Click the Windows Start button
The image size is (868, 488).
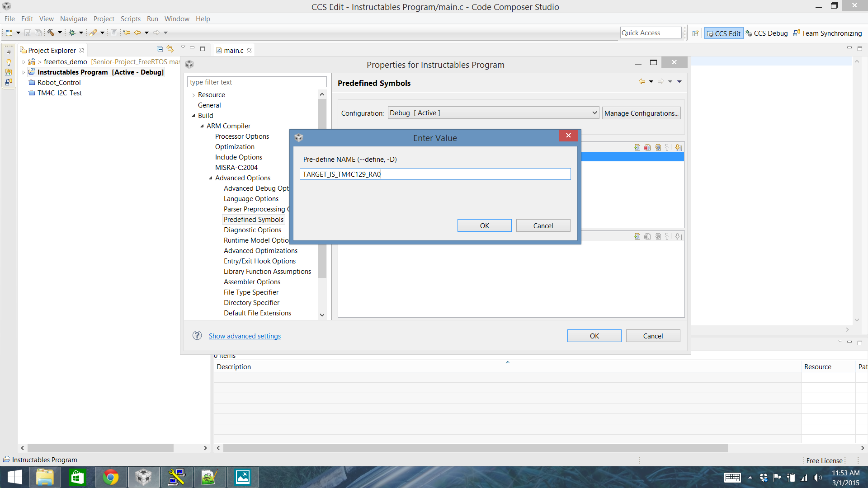tap(14, 477)
